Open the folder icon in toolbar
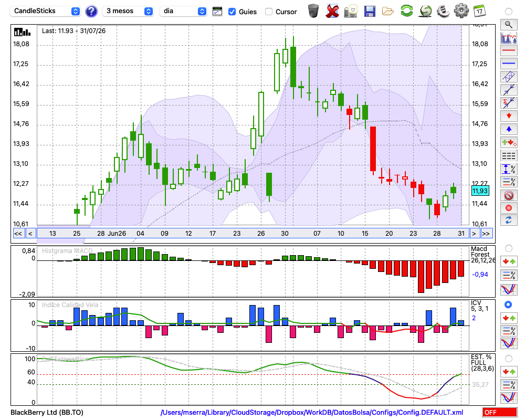Viewport: 525px width, 420px height. 388,12
